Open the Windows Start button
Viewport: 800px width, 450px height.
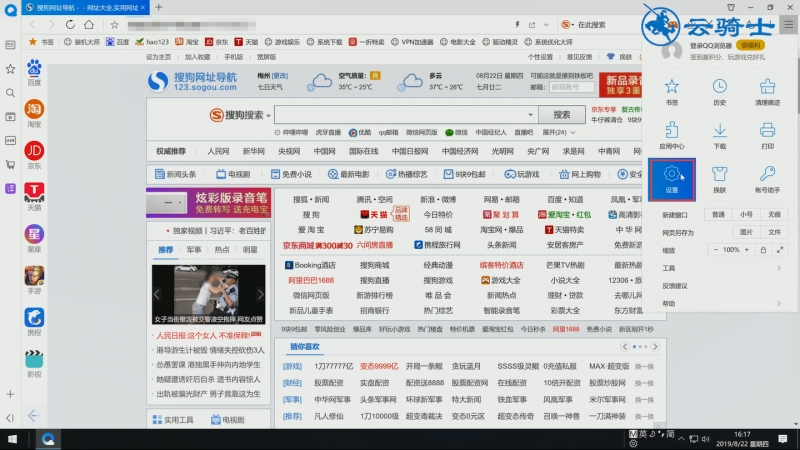pos(12,439)
